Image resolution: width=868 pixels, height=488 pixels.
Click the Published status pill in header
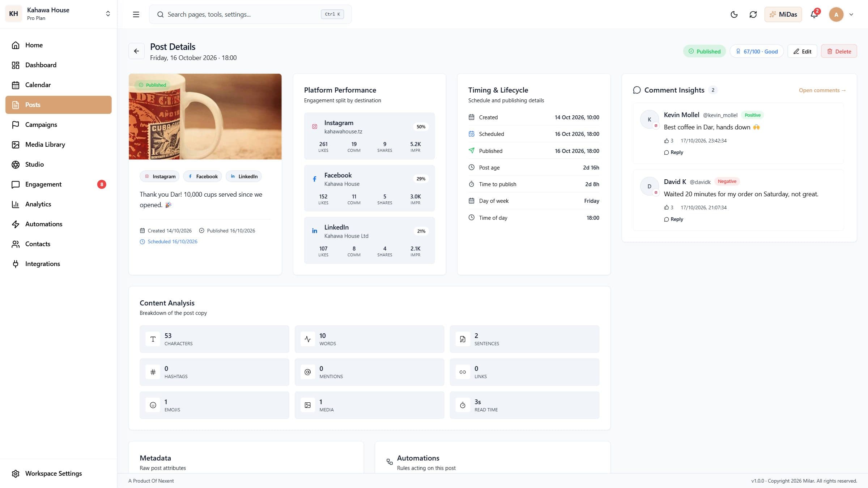tap(704, 51)
